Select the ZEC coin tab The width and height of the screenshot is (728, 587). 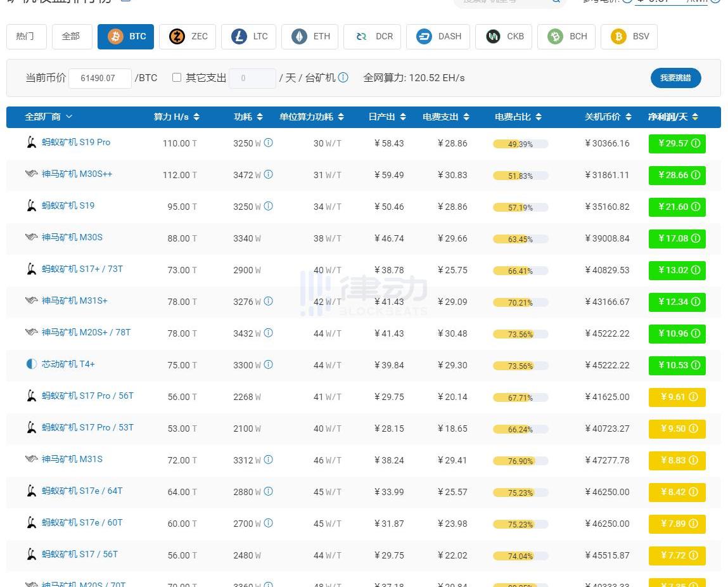coord(188,36)
